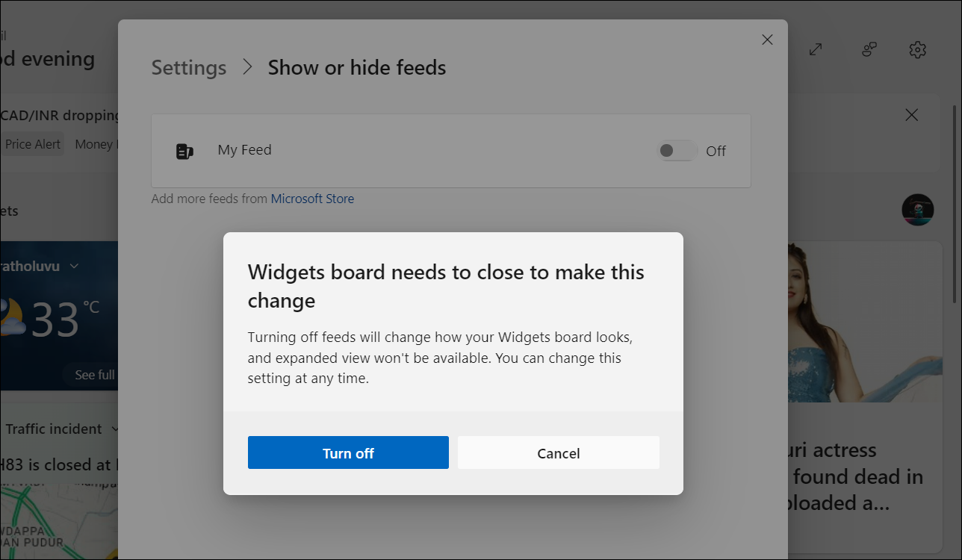Viewport: 962px width, 560px height.
Task: Select the Money tag
Action: [94, 144]
